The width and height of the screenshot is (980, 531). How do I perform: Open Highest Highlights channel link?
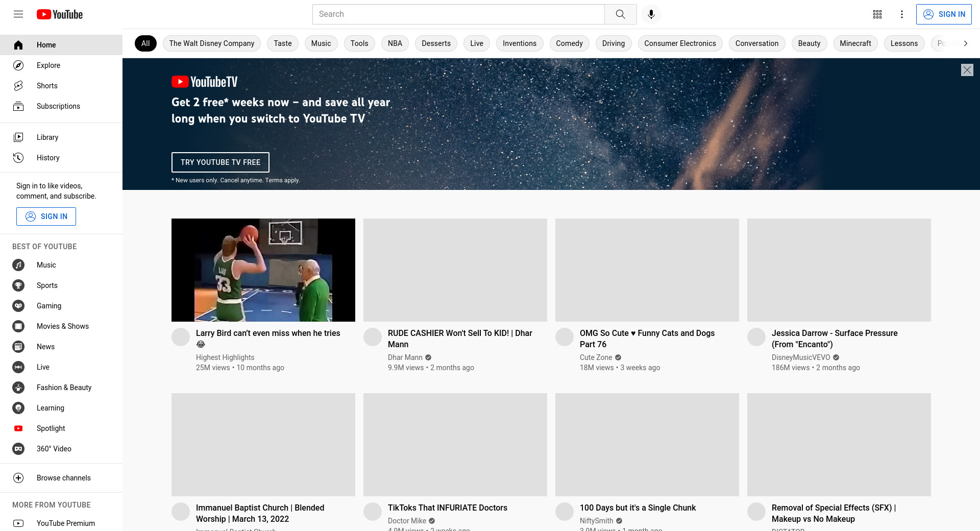tap(225, 357)
